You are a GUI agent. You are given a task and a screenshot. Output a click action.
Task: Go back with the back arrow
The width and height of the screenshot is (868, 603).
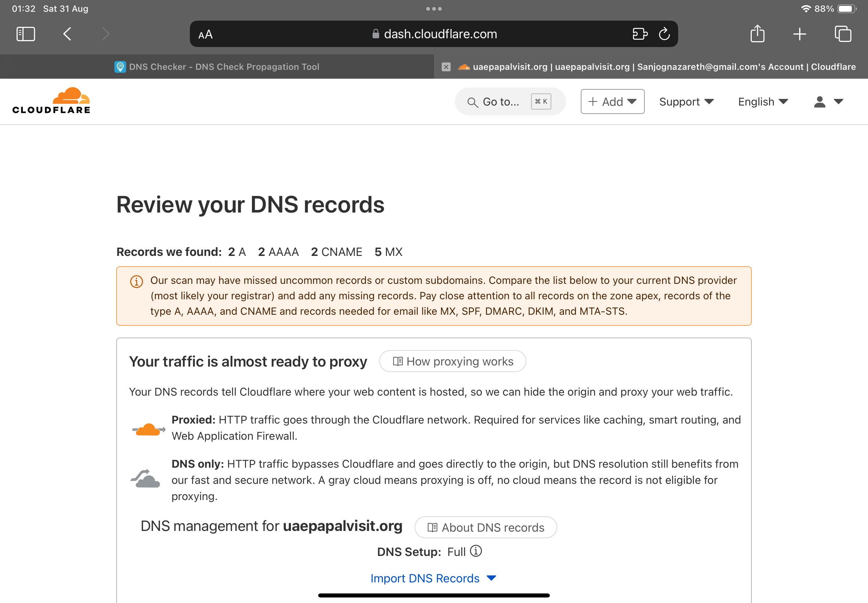pyautogui.click(x=67, y=34)
